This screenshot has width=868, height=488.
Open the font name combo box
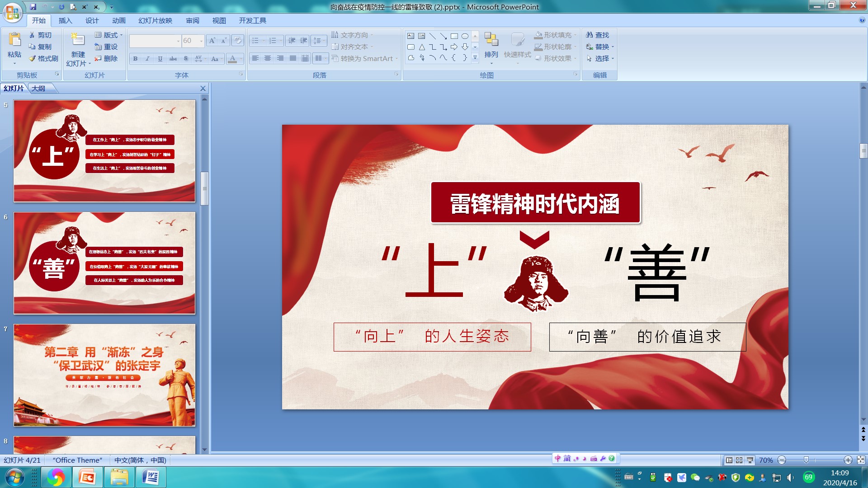155,41
